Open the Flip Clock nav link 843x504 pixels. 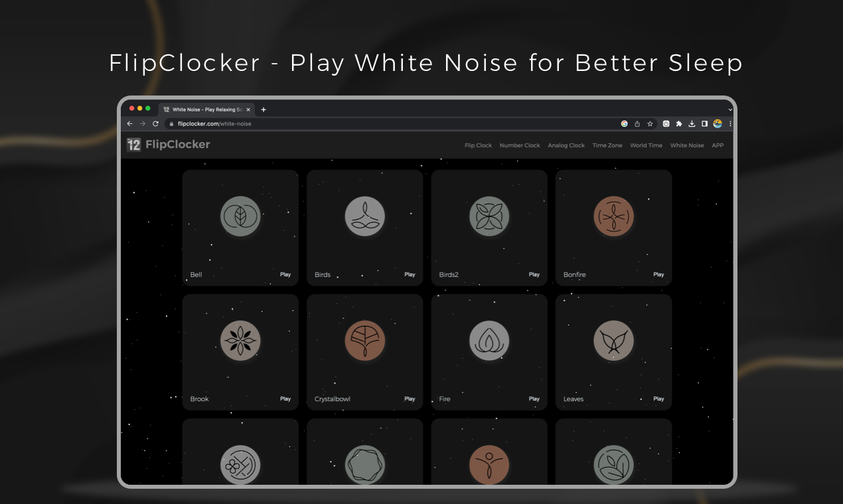click(478, 145)
